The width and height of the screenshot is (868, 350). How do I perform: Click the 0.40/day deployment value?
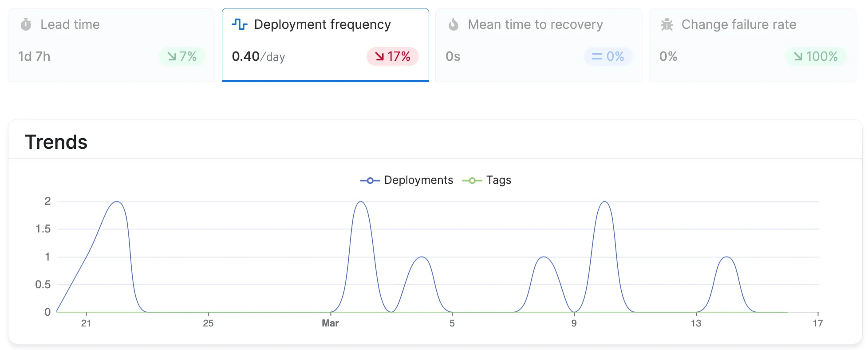(x=258, y=57)
